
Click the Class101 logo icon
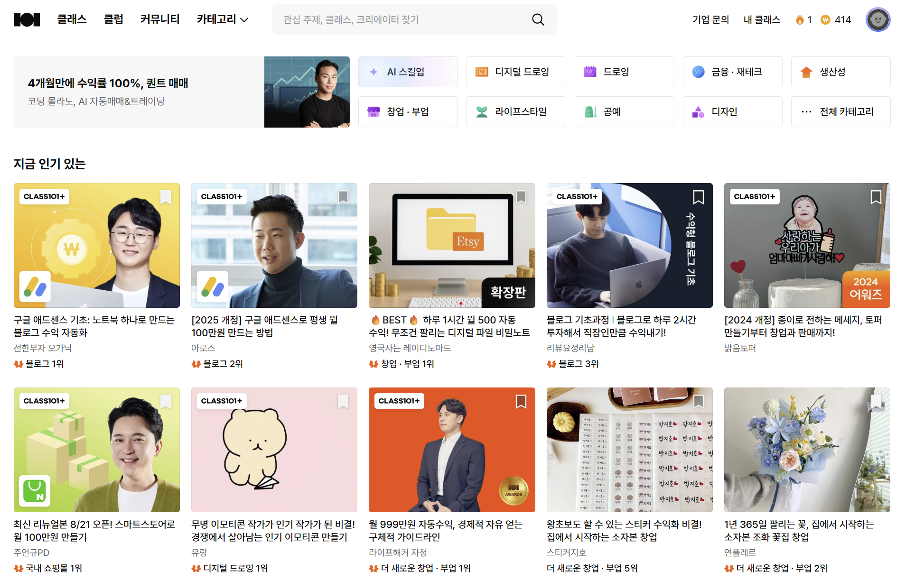point(27,19)
